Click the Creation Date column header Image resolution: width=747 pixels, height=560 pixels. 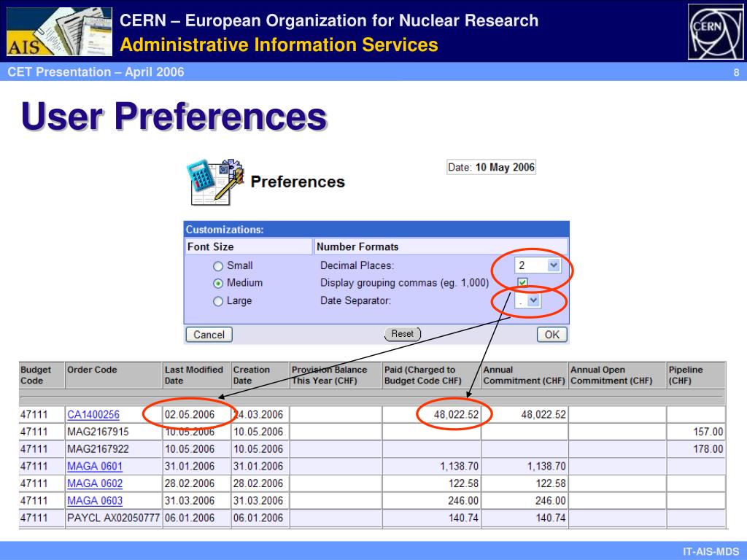coord(260,376)
